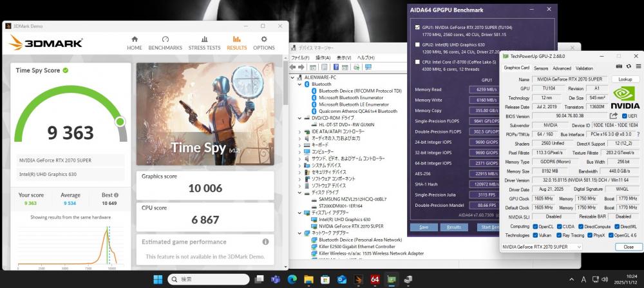Check CPU Intel Core i7-8700 in AIDA64
644x288 pixels.
(417, 62)
